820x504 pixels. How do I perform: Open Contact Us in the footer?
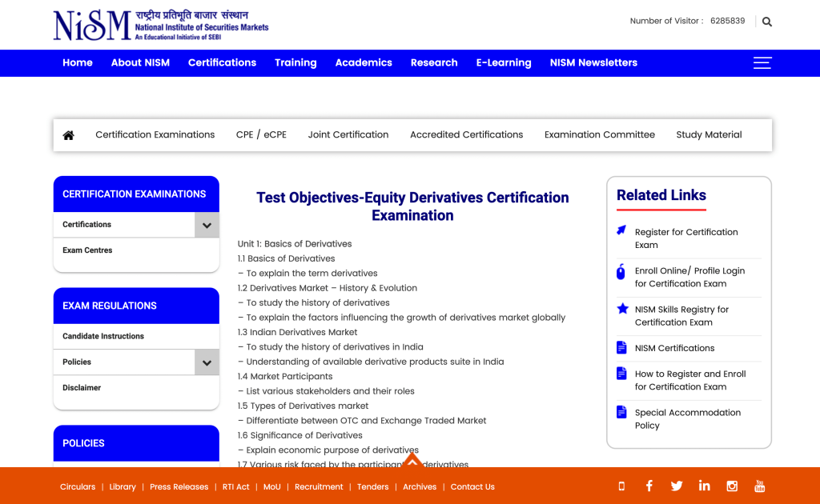pos(472,486)
